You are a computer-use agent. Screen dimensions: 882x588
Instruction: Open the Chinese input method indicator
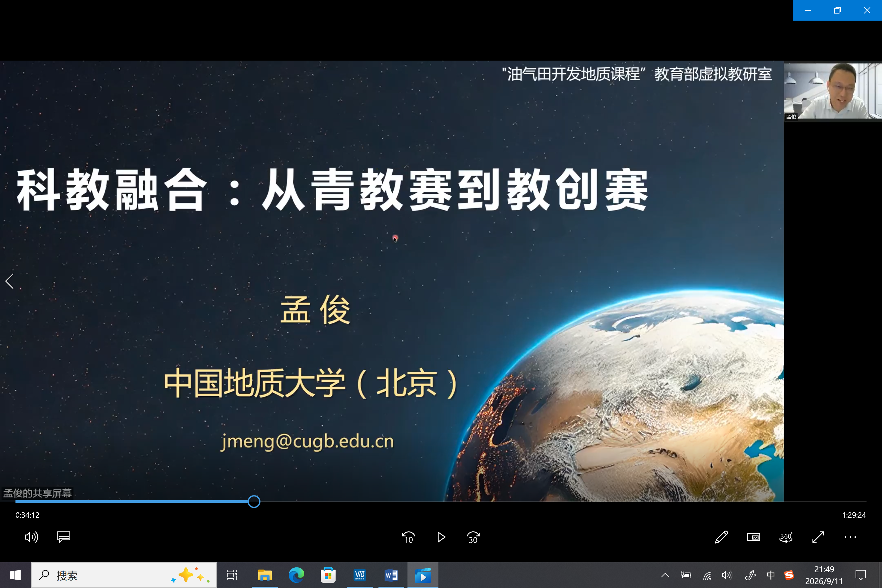pyautogui.click(x=771, y=575)
